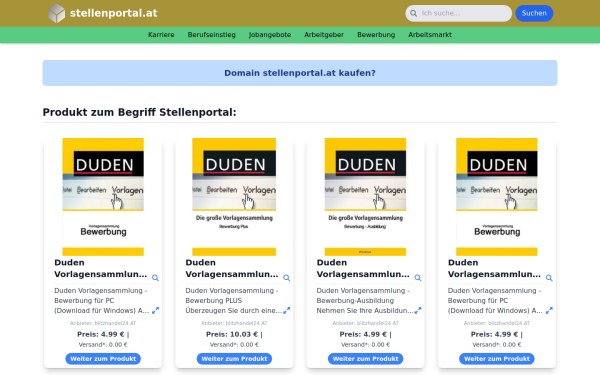Click Weiter zum Produkt on last card

pos(497,359)
